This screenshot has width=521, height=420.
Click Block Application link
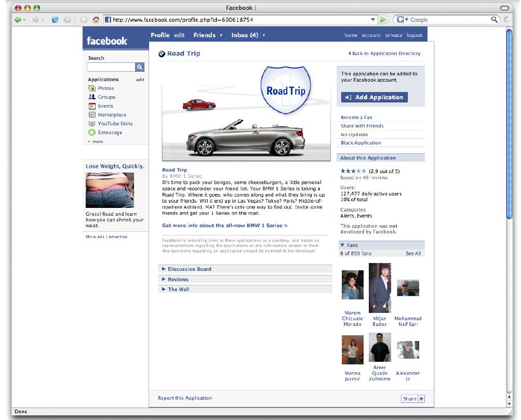tap(361, 143)
